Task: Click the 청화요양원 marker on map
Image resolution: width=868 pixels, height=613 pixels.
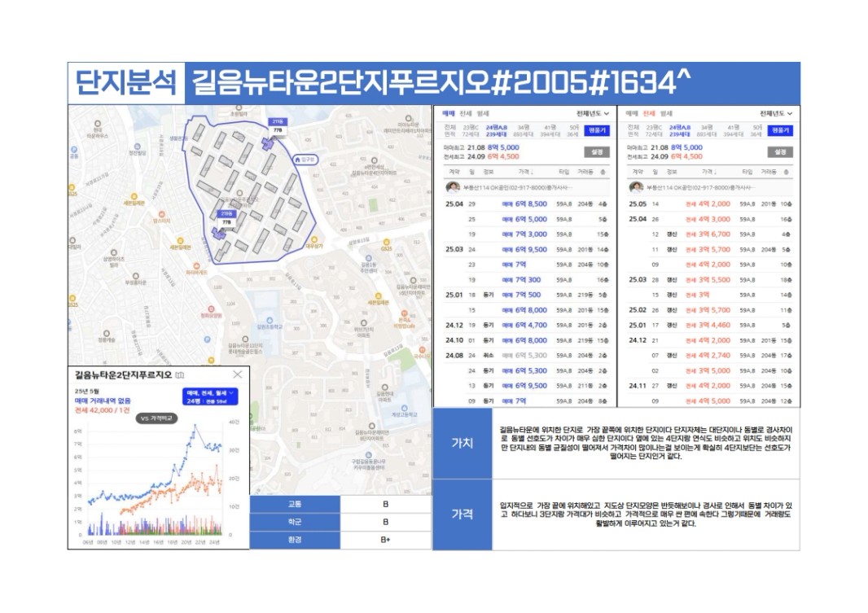Action: tap(211, 312)
